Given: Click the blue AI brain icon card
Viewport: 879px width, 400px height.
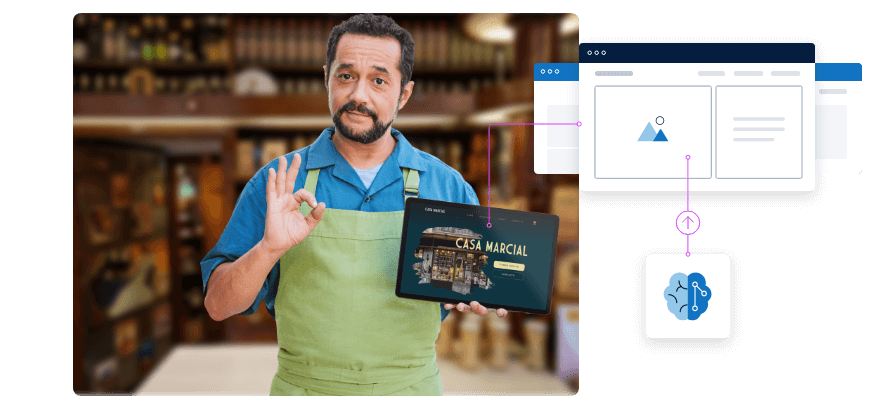Looking at the screenshot, I should click(x=688, y=296).
